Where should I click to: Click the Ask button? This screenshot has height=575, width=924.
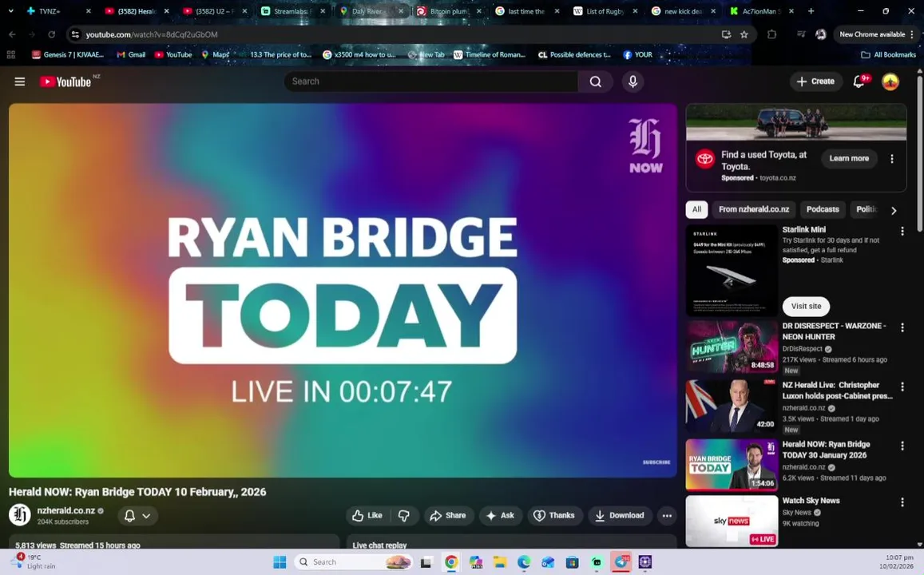pos(500,515)
